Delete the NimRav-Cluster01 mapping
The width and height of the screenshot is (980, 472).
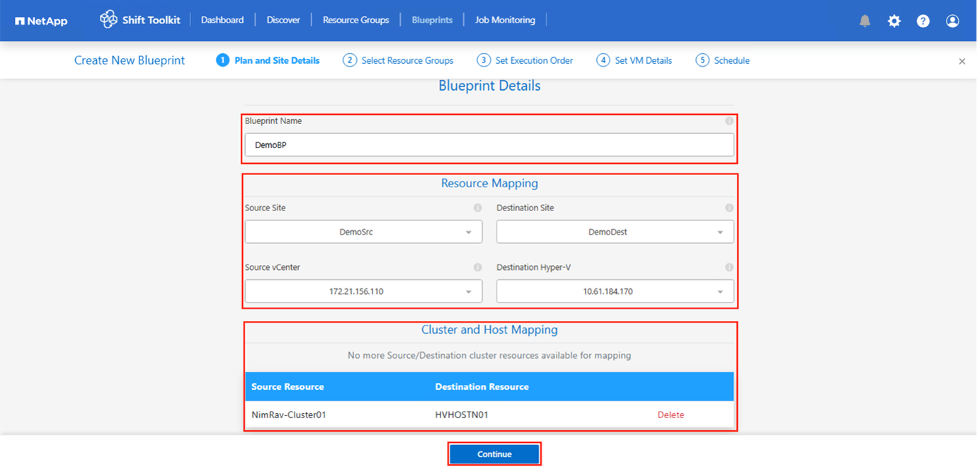(671, 415)
